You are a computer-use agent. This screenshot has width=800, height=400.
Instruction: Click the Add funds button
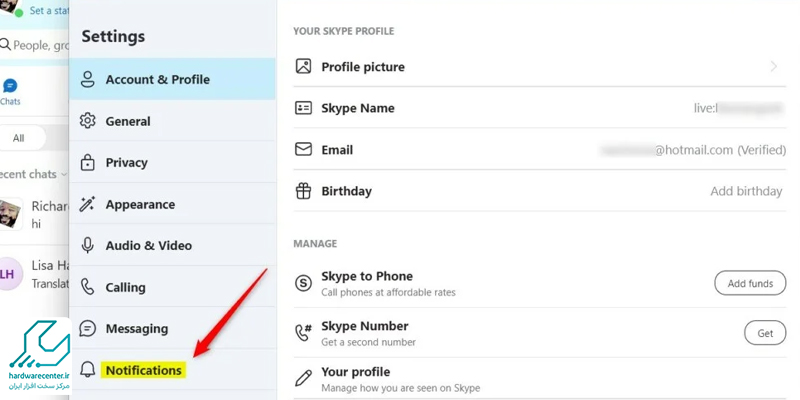tap(750, 283)
